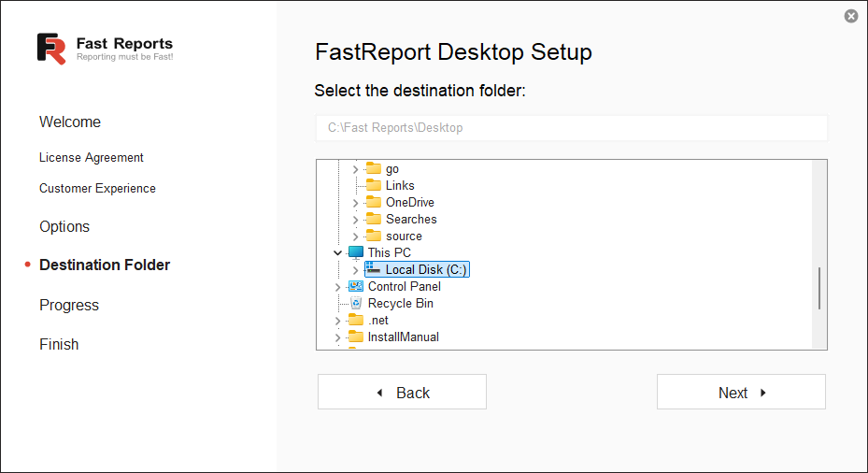Select the Links folder icon
Image resolution: width=868 pixels, height=473 pixels.
(374, 185)
